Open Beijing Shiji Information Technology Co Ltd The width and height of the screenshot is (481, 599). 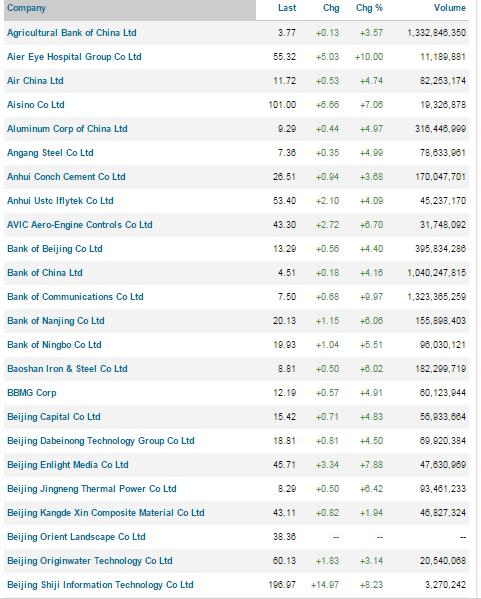click(100, 585)
